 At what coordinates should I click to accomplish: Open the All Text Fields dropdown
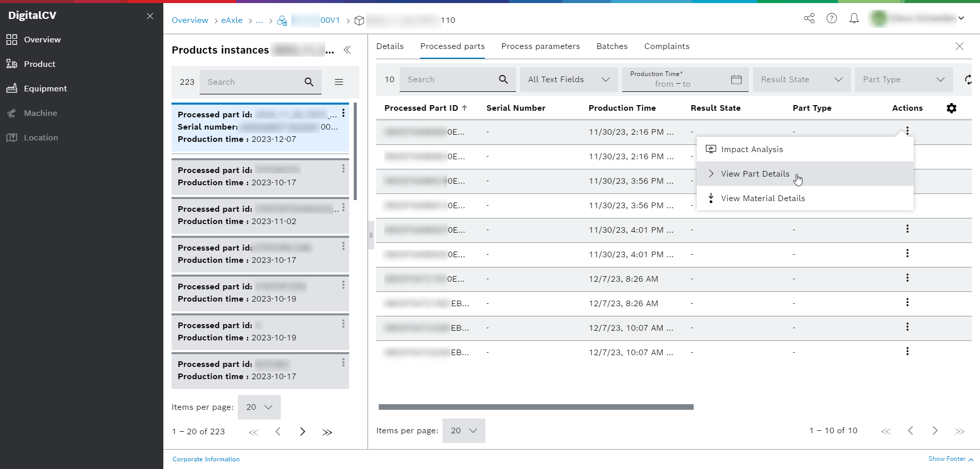pos(568,80)
